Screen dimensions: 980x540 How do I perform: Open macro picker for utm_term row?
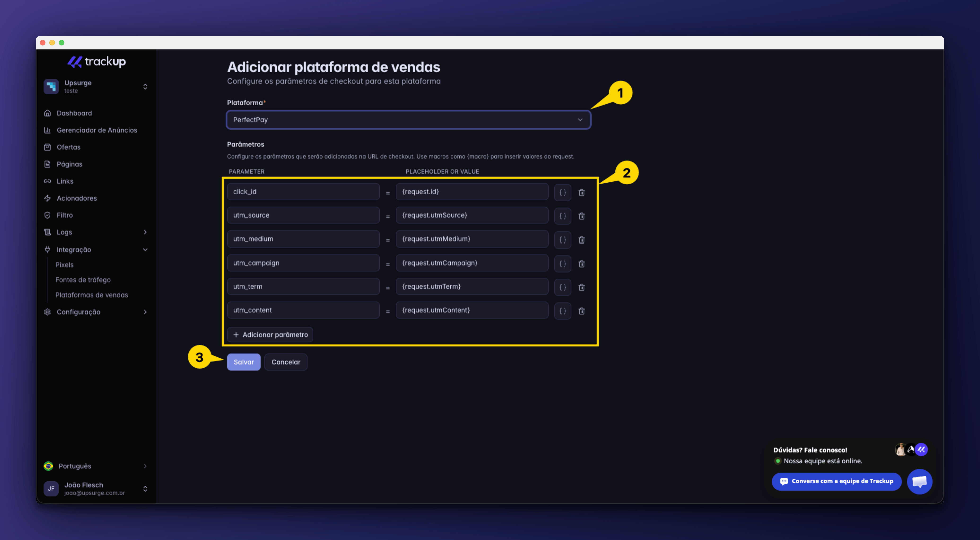[562, 287]
